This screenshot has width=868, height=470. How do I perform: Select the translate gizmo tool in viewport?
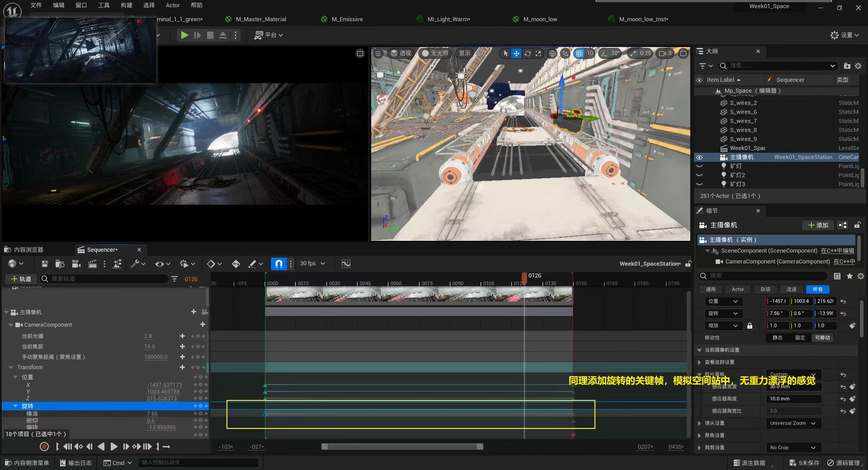pyautogui.click(x=516, y=53)
